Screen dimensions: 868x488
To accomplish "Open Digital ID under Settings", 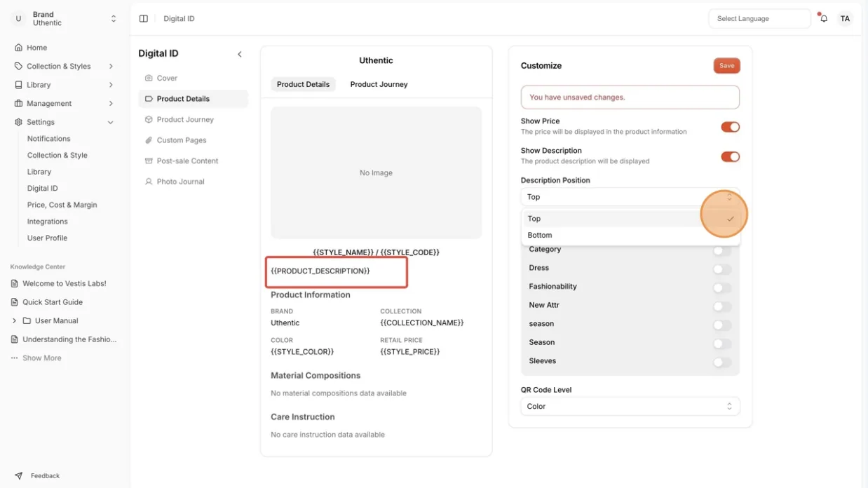I will pos(43,188).
